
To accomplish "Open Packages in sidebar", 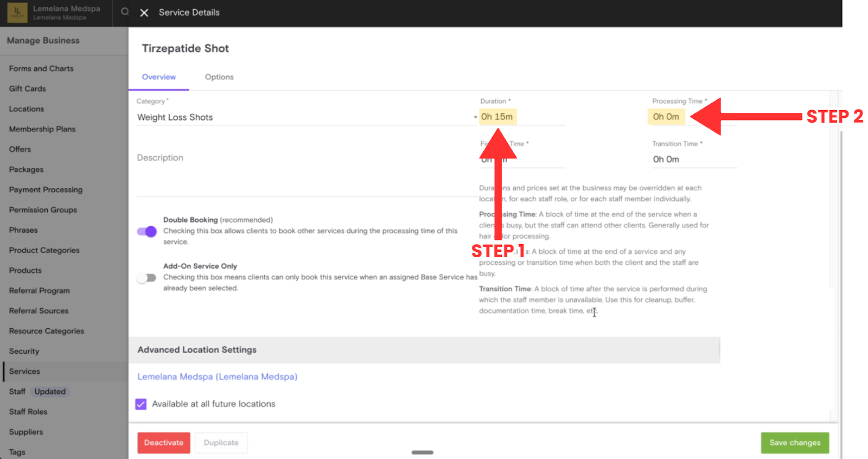I will [x=26, y=169].
